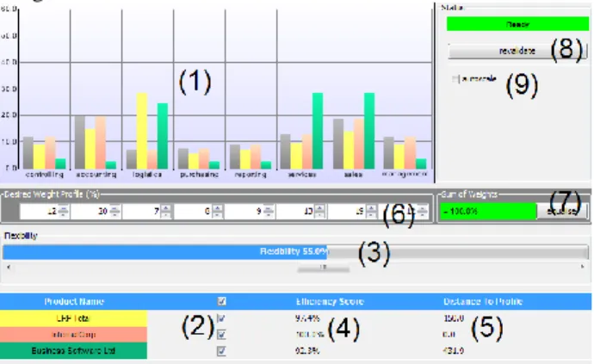The height and width of the screenshot is (364, 594).
Task: Increase the weight 9 using its up arrow
Action: coord(269,208)
